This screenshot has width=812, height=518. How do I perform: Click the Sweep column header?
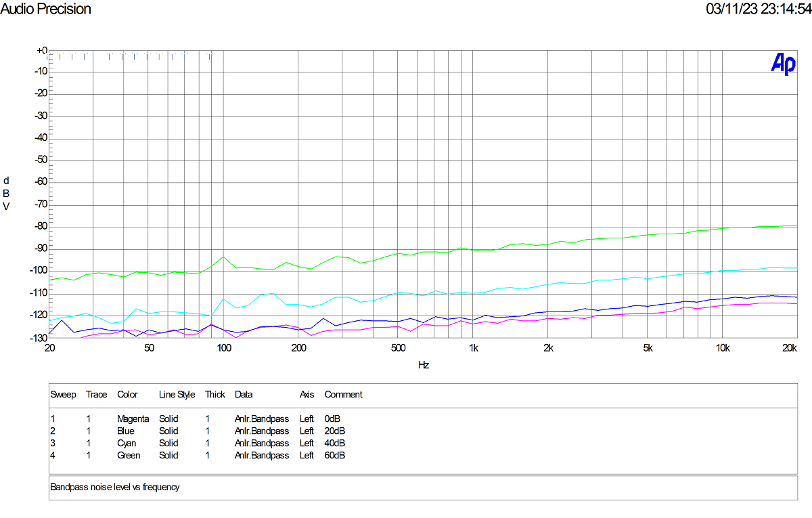(63, 394)
